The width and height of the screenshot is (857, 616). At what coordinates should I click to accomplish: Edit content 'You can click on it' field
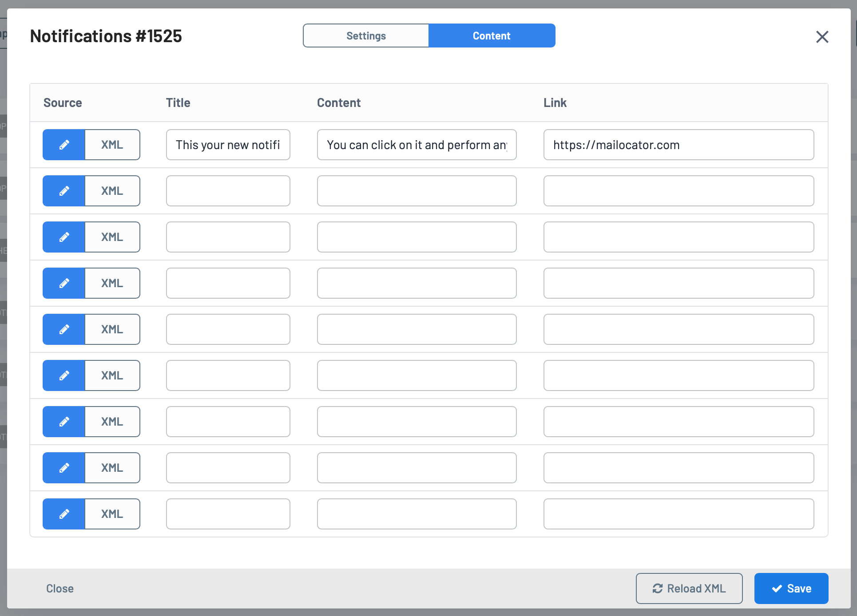(x=417, y=145)
